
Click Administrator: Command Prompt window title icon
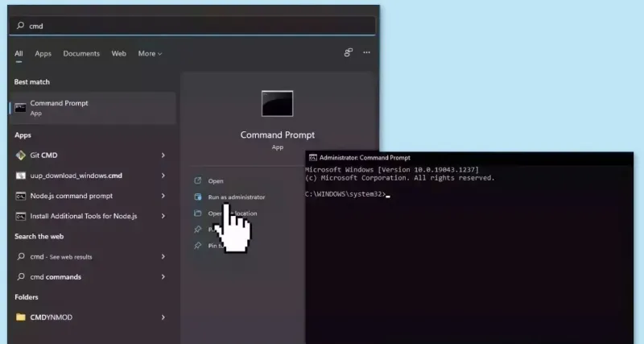(x=313, y=158)
